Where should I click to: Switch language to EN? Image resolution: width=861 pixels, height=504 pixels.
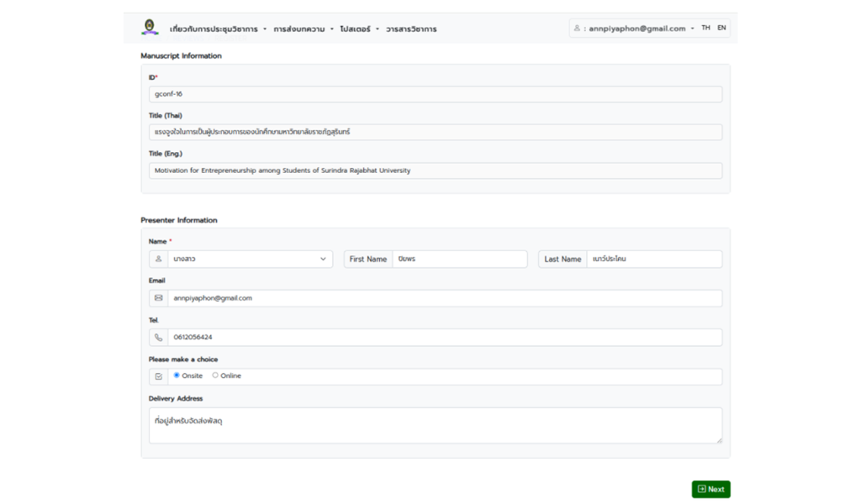click(721, 29)
